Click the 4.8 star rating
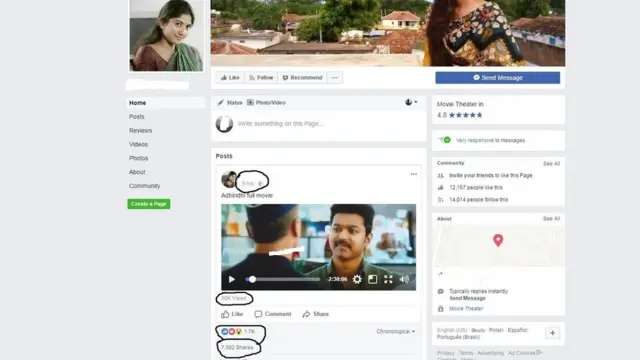Image resolution: width=640 pixels, height=360 pixels. [x=460, y=115]
